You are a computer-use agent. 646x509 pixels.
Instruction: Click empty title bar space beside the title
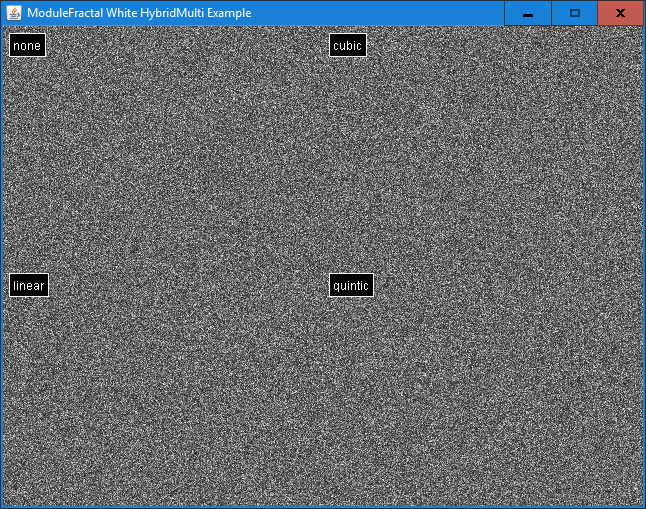click(380, 13)
